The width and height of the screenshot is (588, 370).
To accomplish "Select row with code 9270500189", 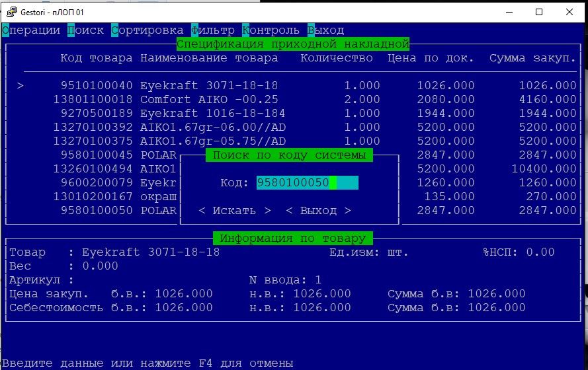I will coord(296,113).
